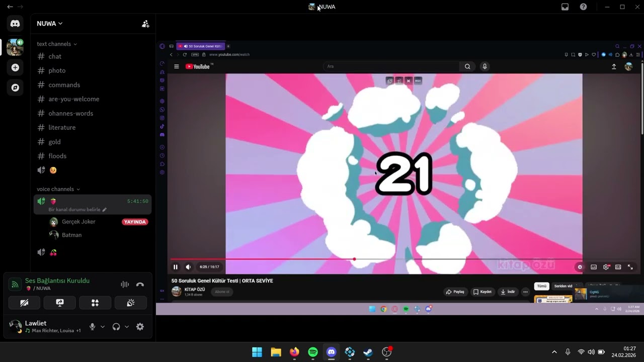Viewport: 644px width, 362px height.
Task: Collapse the voice channels category
Action: (x=58, y=189)
